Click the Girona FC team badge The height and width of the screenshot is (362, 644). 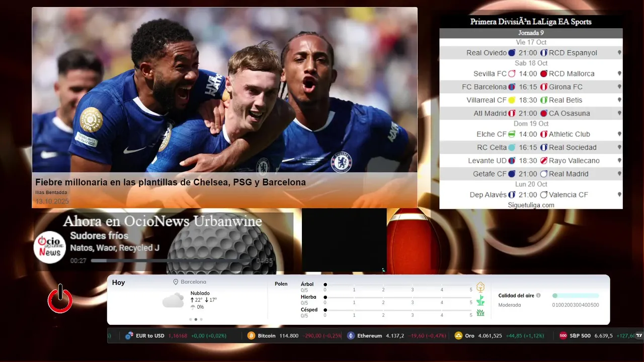[543, 87]
